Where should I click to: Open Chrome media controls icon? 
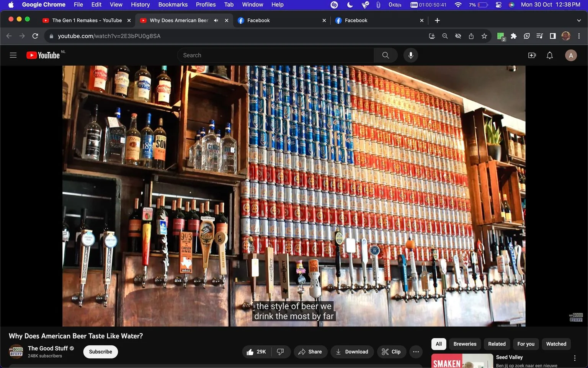pos(540,36)
